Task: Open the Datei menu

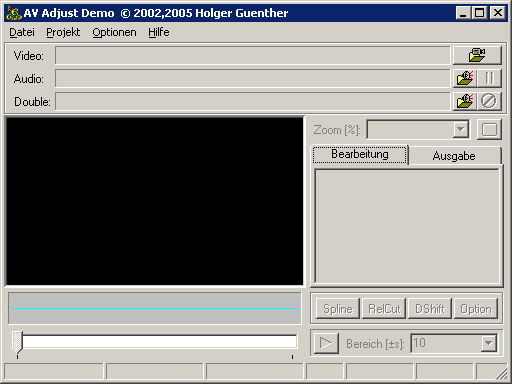Action: pos(22,32)
